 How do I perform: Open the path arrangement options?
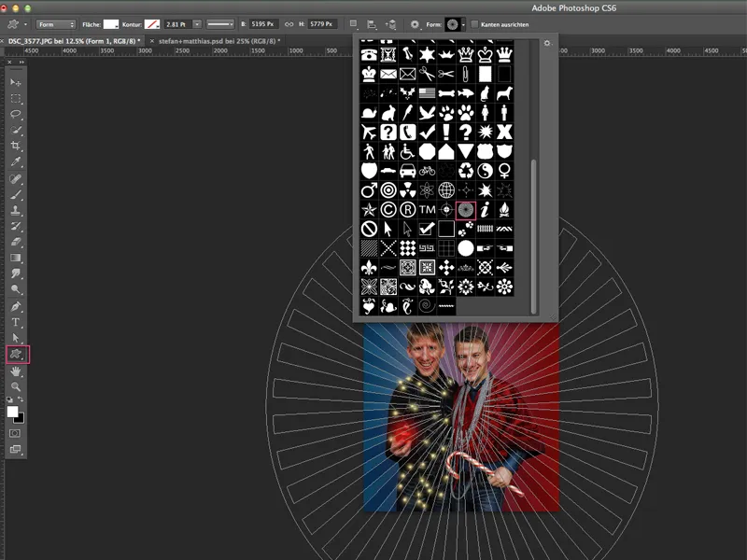pos(390,24)
